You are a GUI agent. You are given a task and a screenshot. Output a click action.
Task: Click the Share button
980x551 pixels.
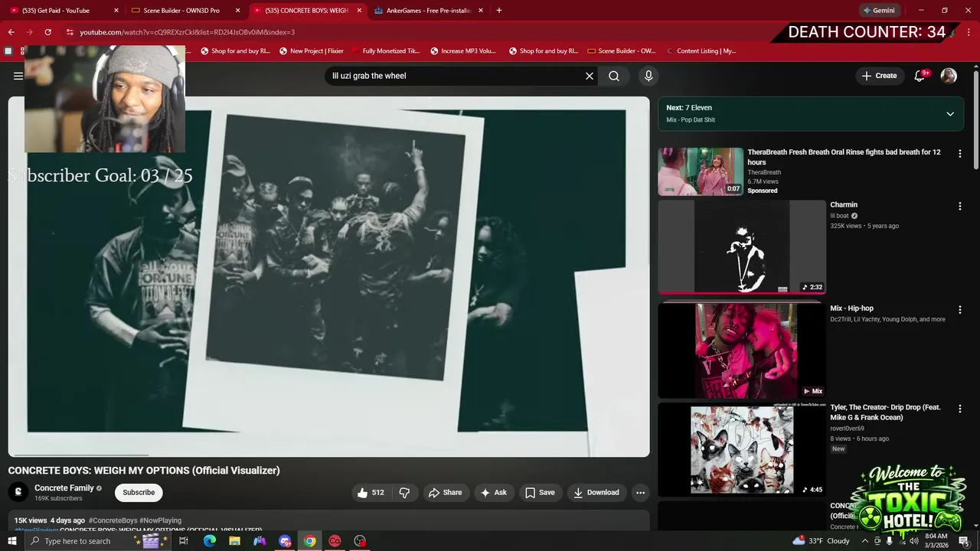(x=445, y=493)
